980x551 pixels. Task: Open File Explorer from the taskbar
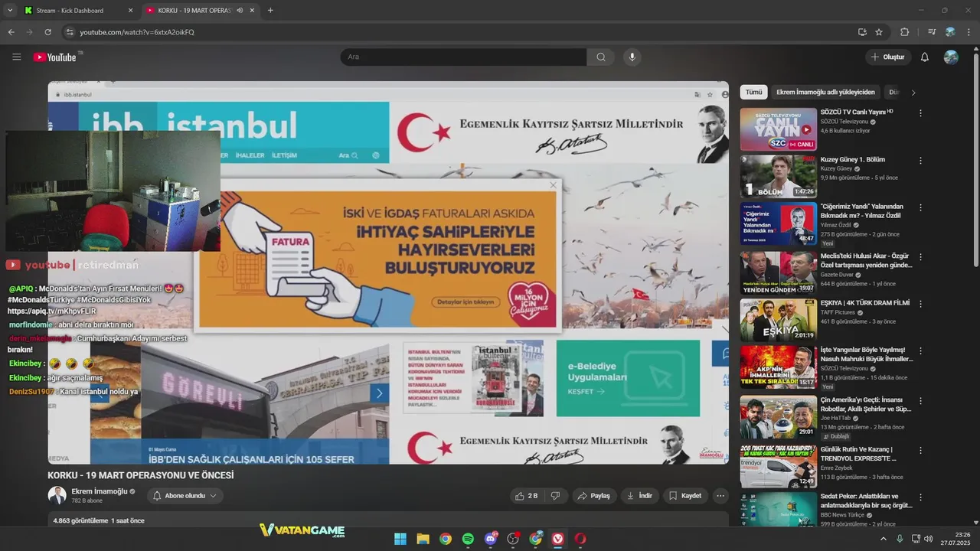pos(423,539)
